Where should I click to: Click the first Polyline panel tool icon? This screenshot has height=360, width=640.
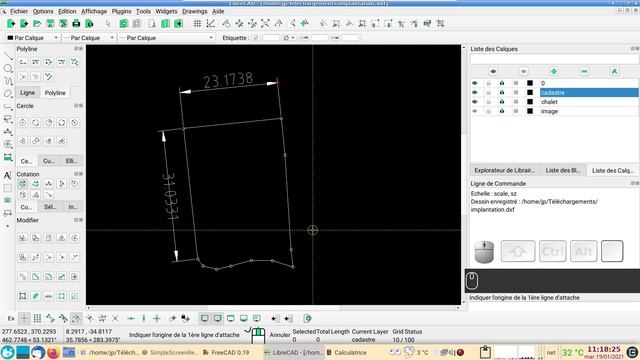[x=23, y=62]
